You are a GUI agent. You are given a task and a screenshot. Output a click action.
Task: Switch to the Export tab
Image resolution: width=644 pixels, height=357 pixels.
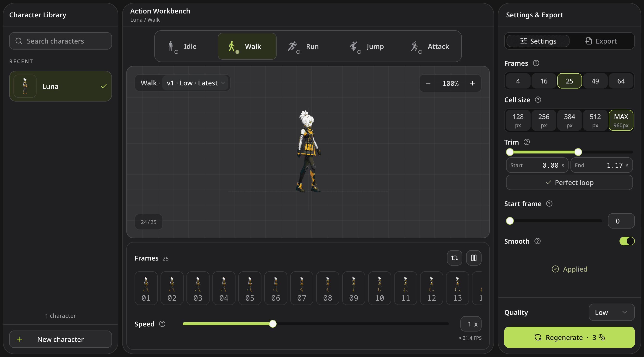601,41
